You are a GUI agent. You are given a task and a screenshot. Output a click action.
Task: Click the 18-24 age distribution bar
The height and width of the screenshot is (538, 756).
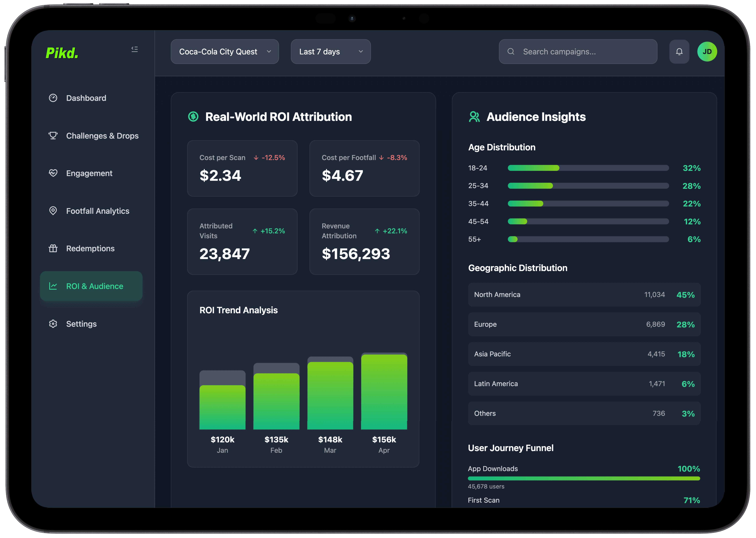(588, 168)
